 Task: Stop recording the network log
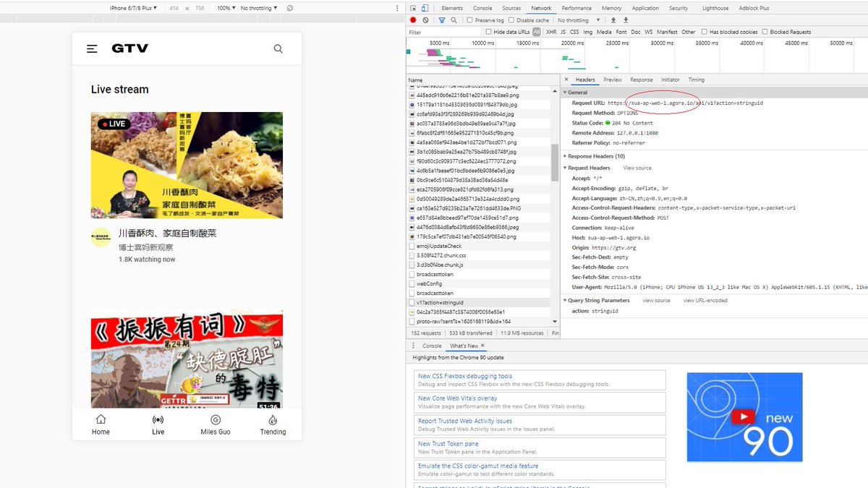(414, 20)
